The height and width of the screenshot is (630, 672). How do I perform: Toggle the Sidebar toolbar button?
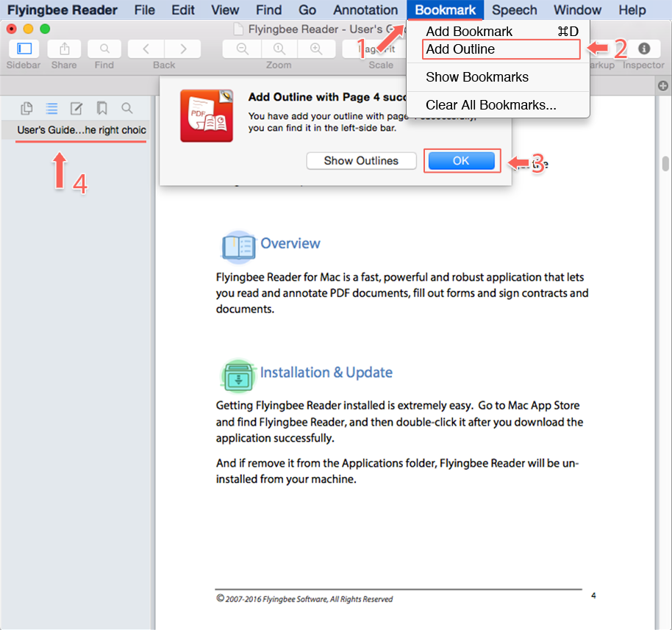(x=24, y=49)
